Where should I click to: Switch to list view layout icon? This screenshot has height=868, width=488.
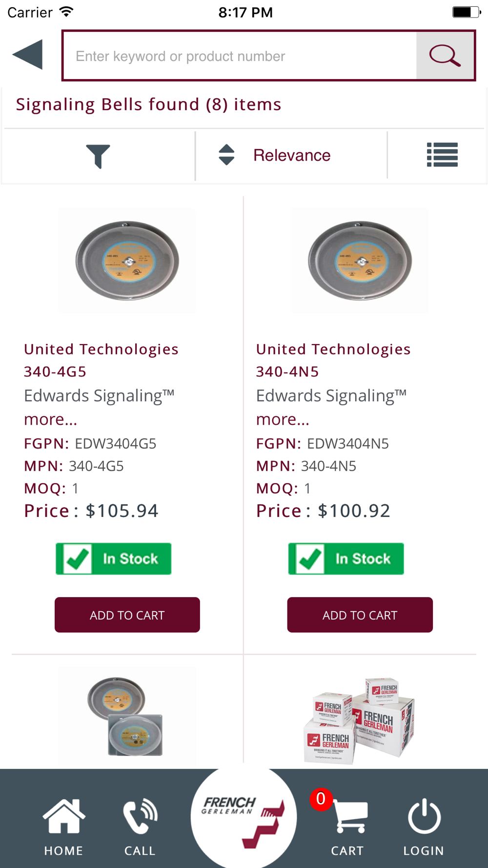(x=442, y=155)
